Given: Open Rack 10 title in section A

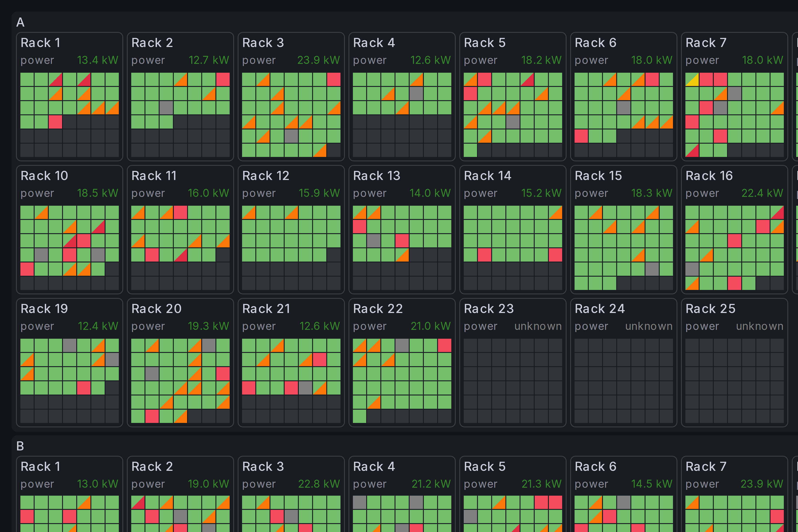Looking at the screenshot, I should pyautogui.click(x=45, y=176).
